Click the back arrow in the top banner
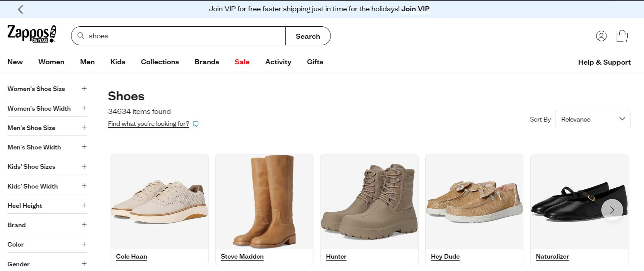This screenshot has height=271, width=644. pyautogui.click(x=20, y=9)
